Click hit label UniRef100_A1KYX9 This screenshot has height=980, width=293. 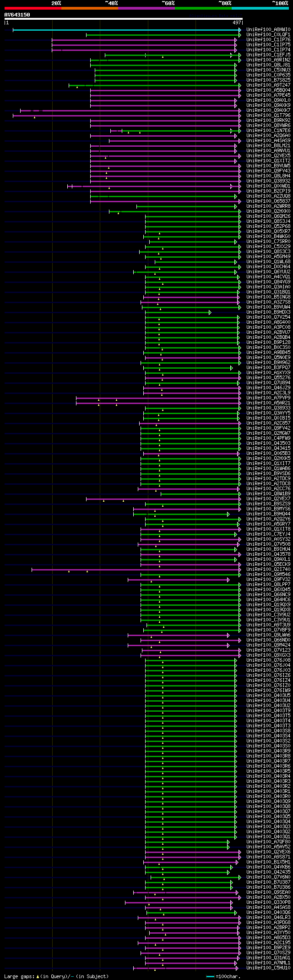click(x=268, y=373)
